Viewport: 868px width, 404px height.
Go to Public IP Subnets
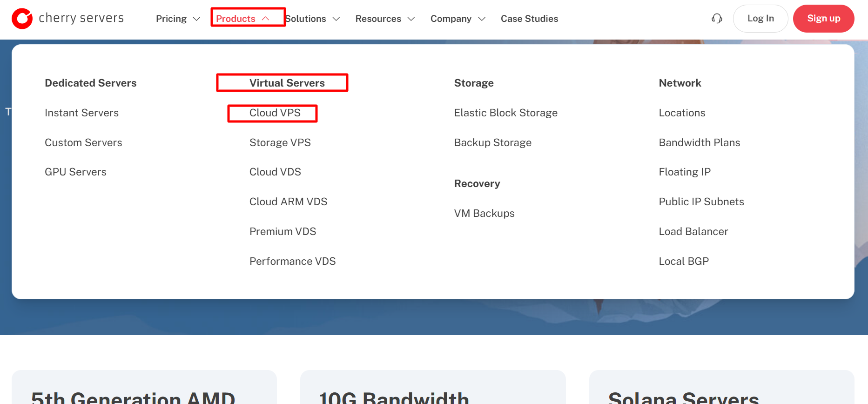(701, 202)
